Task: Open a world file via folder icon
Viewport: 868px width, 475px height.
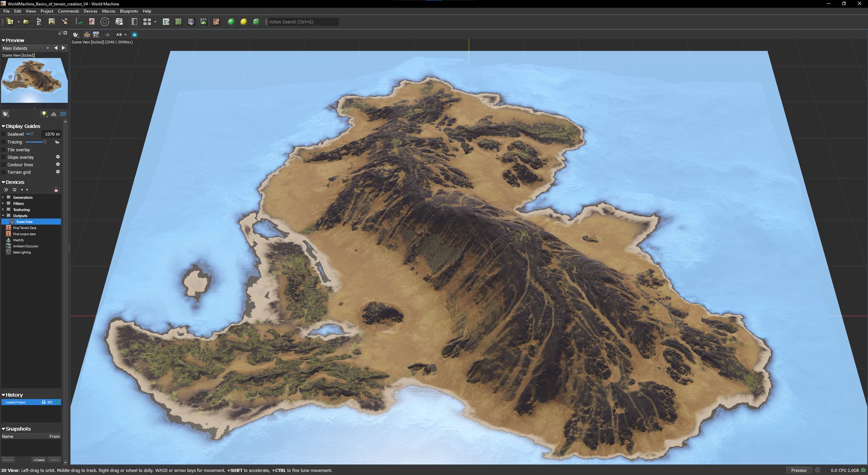Action: point(27,22)
